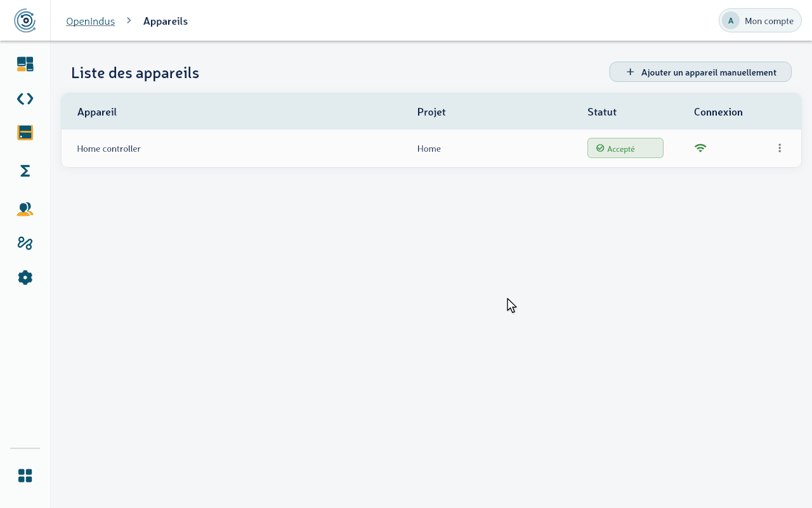Click the Home project cell
The image size is (812, 508).
[429, 149]
